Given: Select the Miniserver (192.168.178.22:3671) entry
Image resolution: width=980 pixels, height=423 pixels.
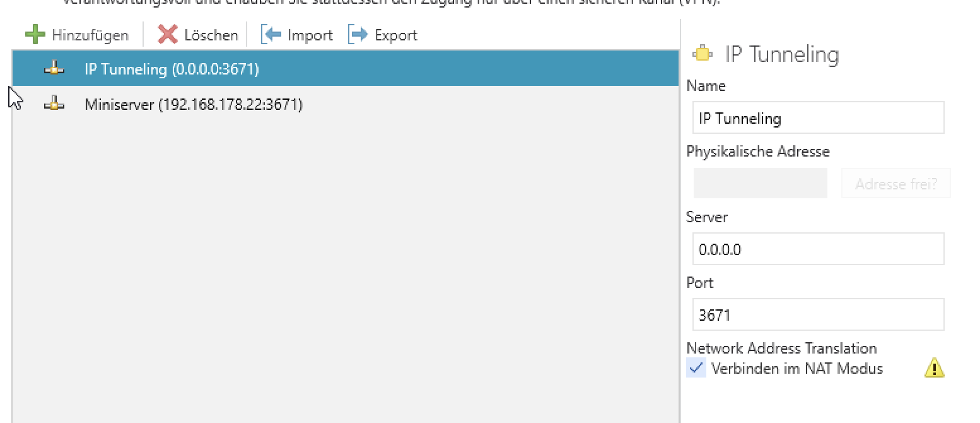Looking at the screenshot, I should (x=194, y=104).
